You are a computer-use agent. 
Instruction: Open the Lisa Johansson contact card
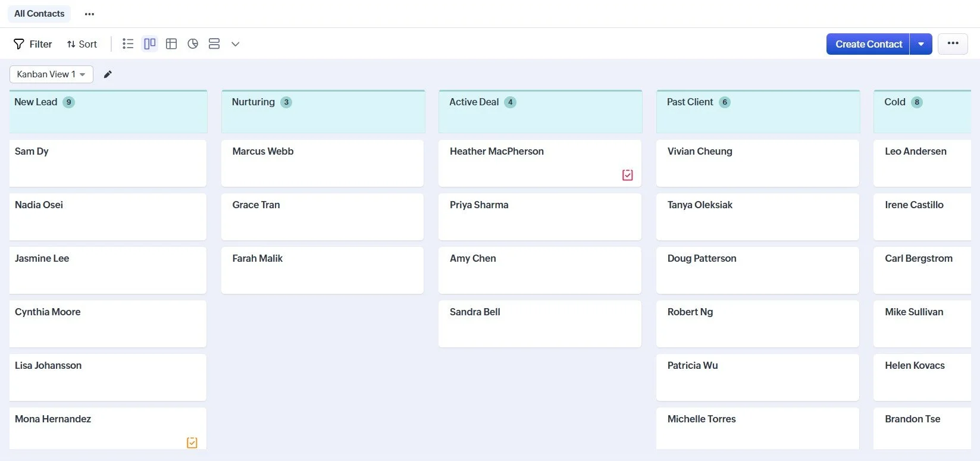pyautogui.click(x=108, y=378)
